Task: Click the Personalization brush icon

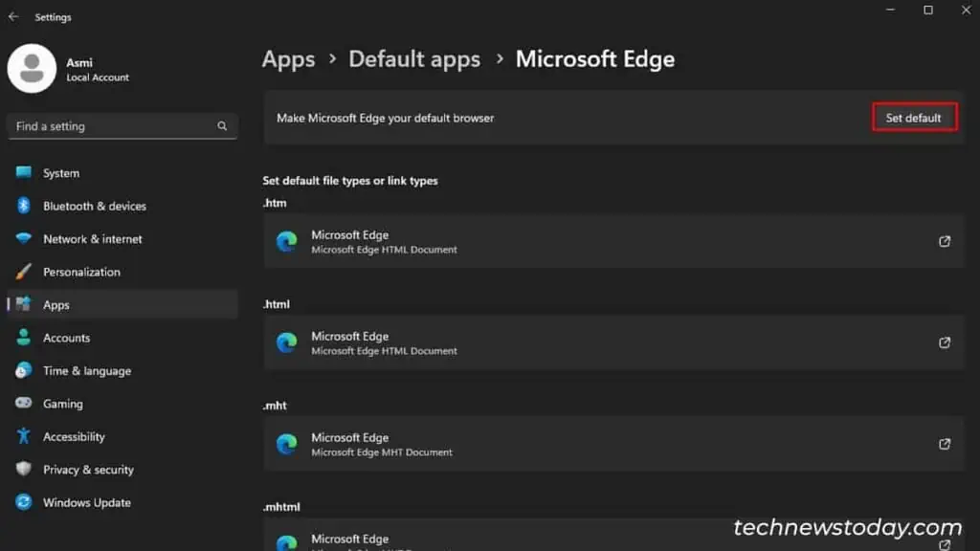Action: (x=23, y=272)
